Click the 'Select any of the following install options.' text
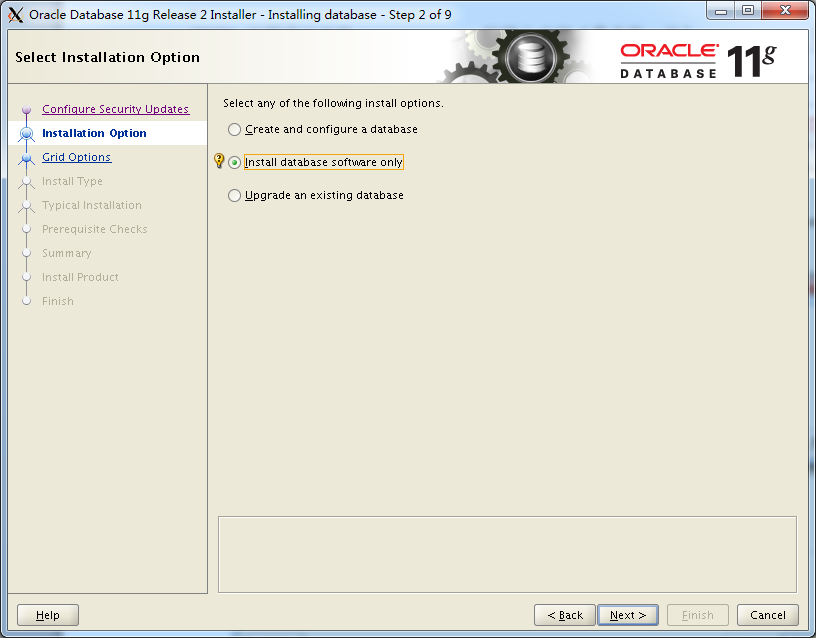Viewport: 816px width, 638px height. coord(333,103)
